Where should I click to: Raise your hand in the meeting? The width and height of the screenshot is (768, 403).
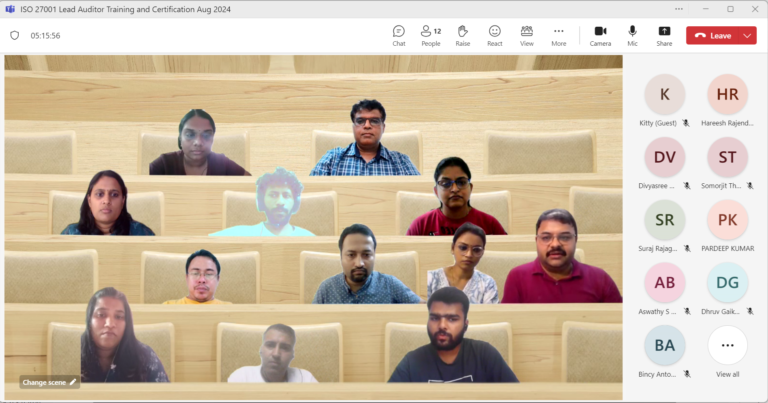pyautogui.click(x=462, y=35)
